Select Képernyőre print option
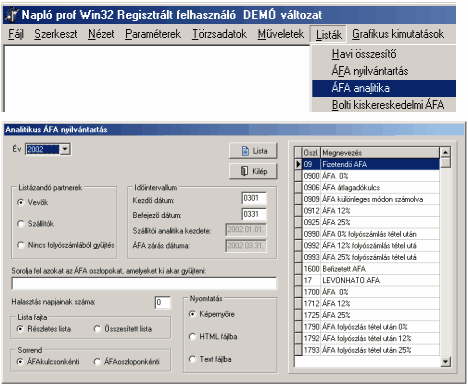The width and height of the screenshot is (468, 386). click(192, 314)
